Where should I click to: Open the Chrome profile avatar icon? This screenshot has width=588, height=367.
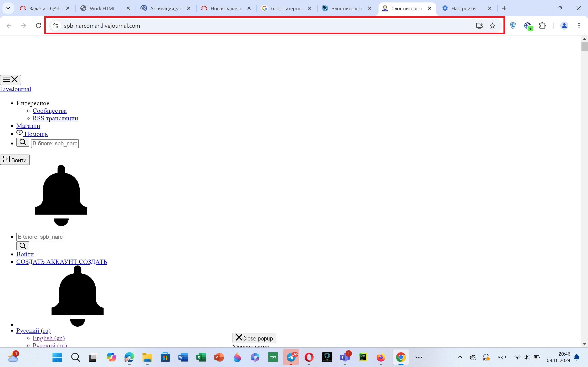click(564, 26)
